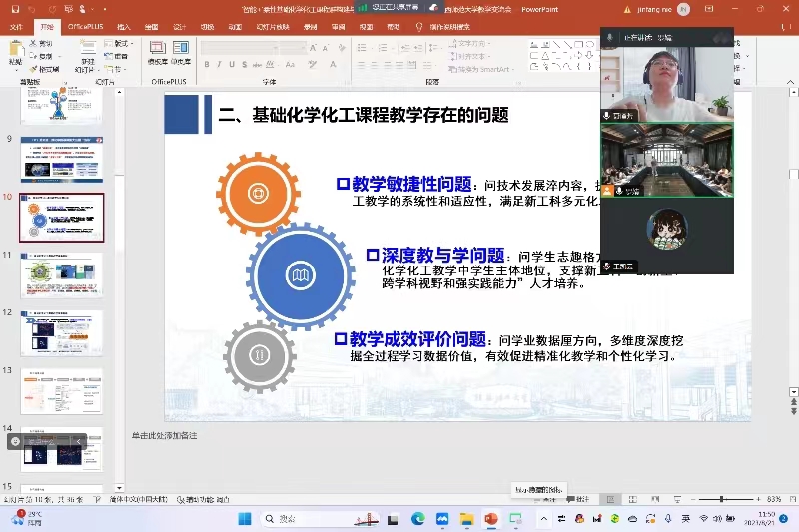Viewport: 799px width, 532px height.
Task: Collapse the floating meeting toolbar arrow
Action: (78, 441)
